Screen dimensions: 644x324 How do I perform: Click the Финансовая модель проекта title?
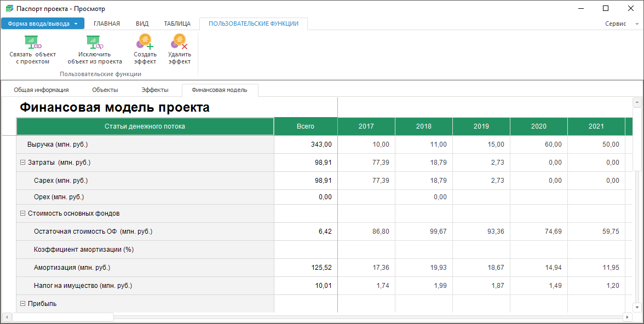(x=115, y=108)
